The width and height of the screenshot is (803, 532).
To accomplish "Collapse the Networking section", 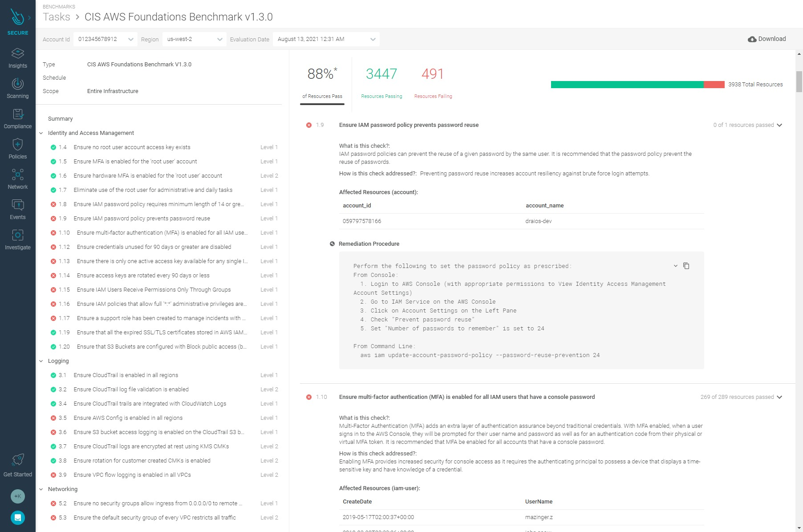I will (x=41, y=489).
